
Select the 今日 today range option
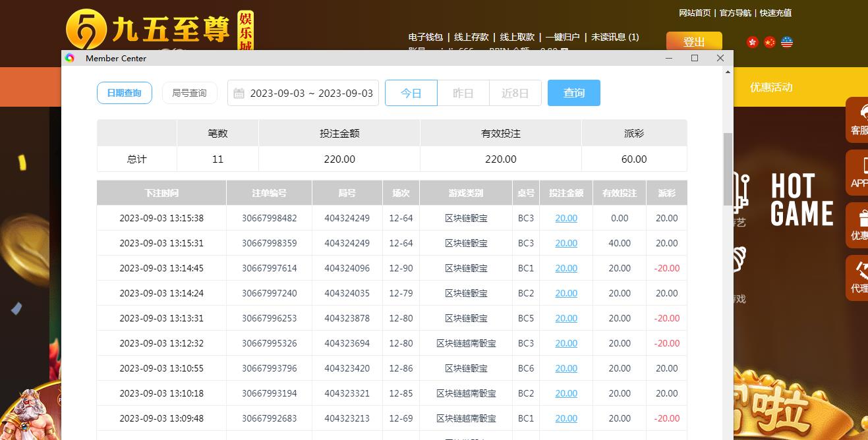411,93
